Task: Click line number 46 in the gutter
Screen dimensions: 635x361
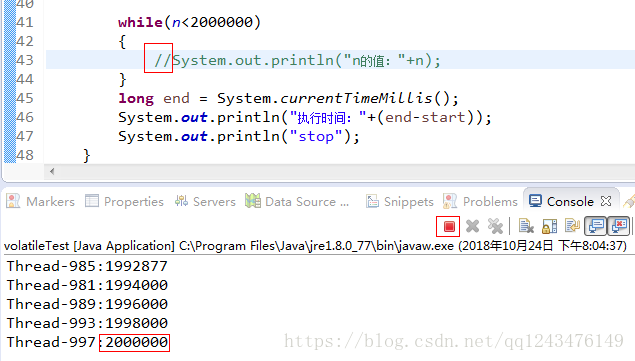Action: pyautogui.click(x=25, y=117)
